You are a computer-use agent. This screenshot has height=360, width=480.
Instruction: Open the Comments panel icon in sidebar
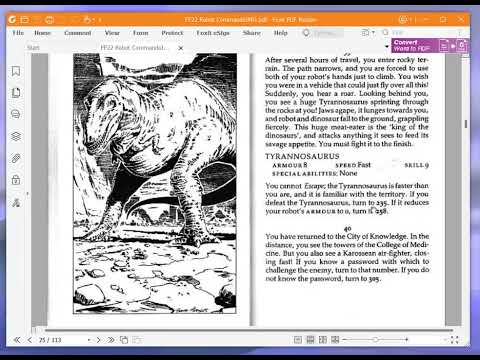pyautogui.click(x=16, y=114)
